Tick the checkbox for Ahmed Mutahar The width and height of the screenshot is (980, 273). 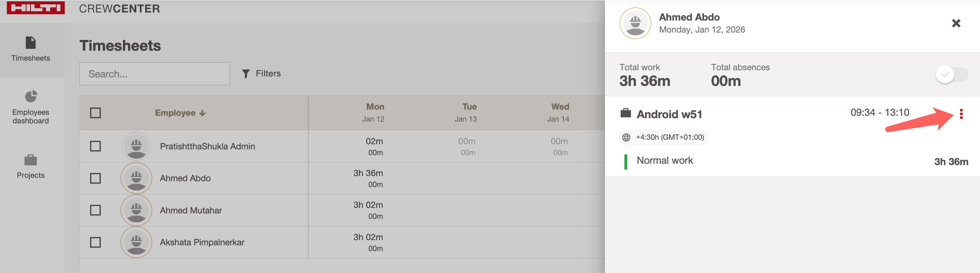(95, 210)
